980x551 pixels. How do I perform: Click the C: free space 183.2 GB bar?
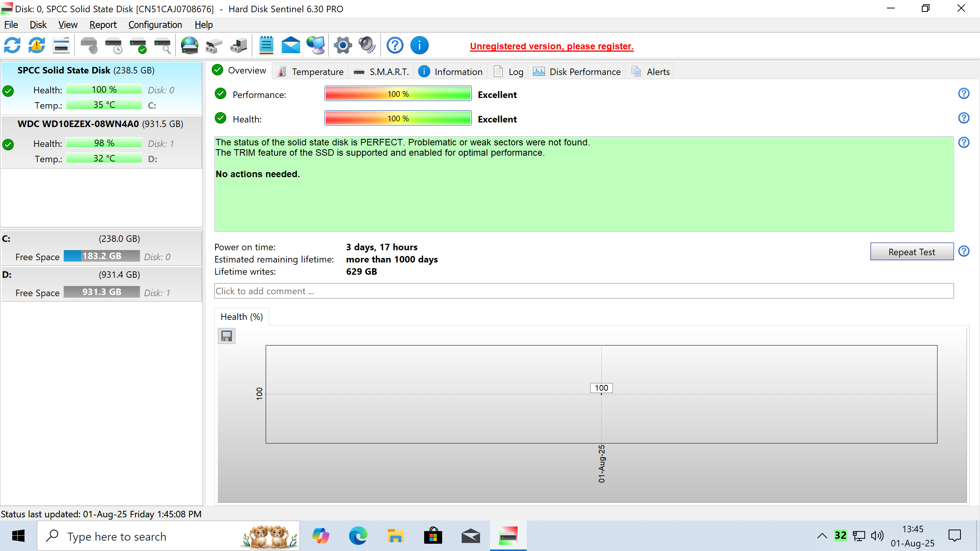(102, 256)
